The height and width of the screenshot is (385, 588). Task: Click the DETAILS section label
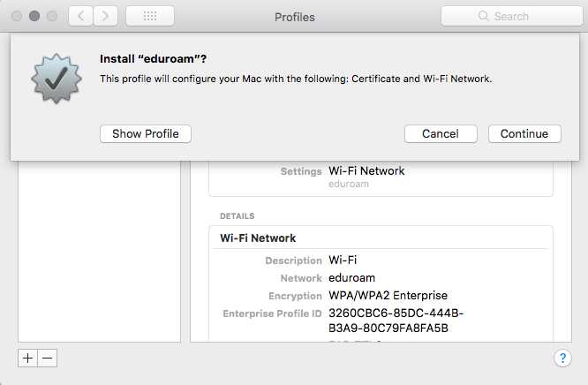click(x=237, y=216)
